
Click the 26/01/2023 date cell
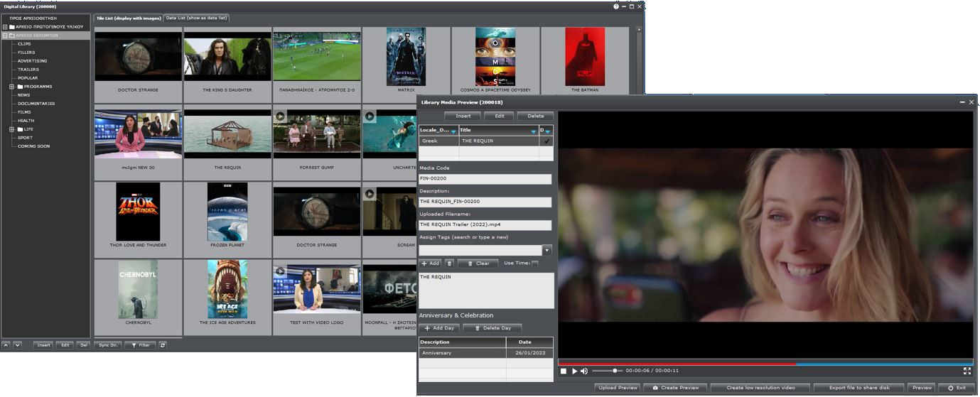click(x=529, y=353)
